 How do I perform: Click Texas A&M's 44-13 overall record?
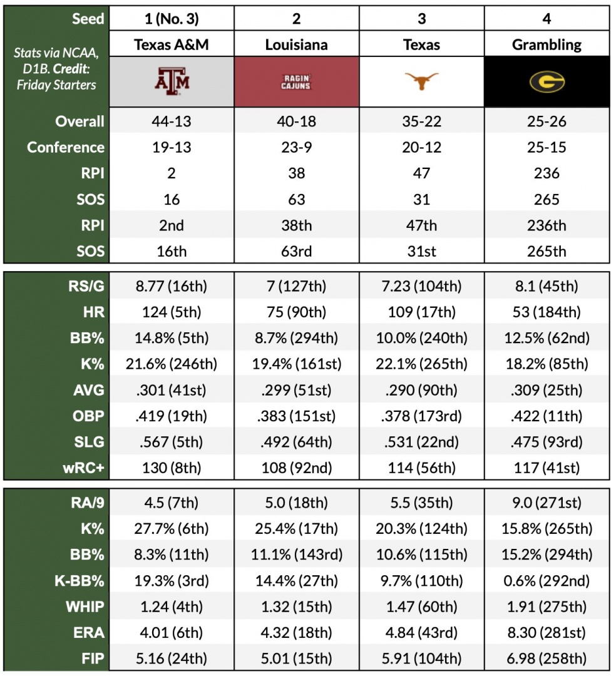(172, 121)
